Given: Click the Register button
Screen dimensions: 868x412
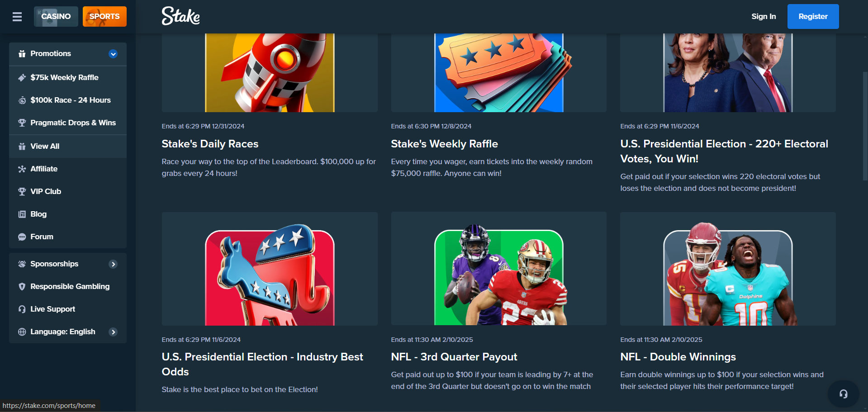Looking at the screenshot, I should 813,17.
